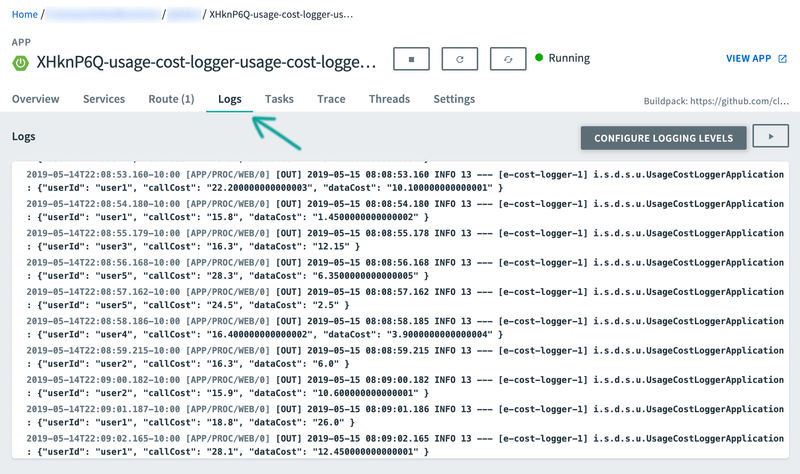This screenshot has height=474, width=800.
Task: Click the JSON entry with callCost "22.200000000000003"
Action: (265, 188)
